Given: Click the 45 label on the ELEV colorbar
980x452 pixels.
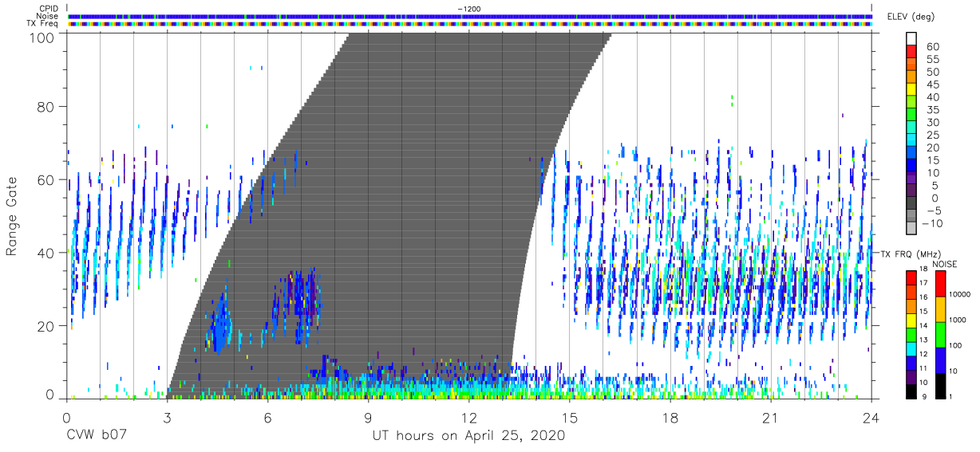Looking at the screenshot, I should [932, 85].
